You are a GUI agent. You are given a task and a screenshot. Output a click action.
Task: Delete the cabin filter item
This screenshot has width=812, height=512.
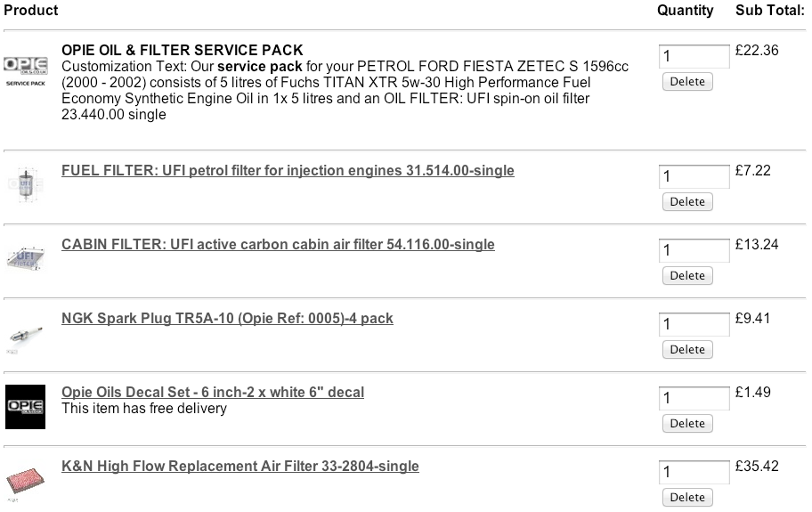(x=686, y=276)
